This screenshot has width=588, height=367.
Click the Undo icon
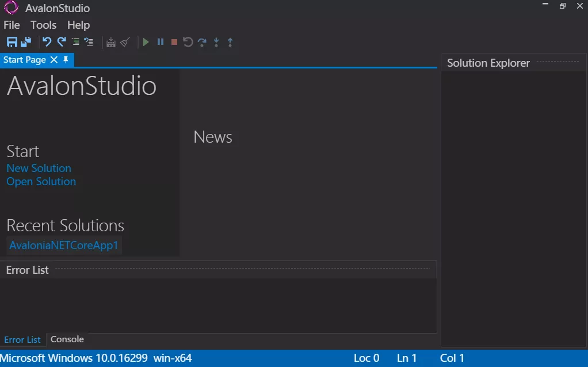click(46, 42)
